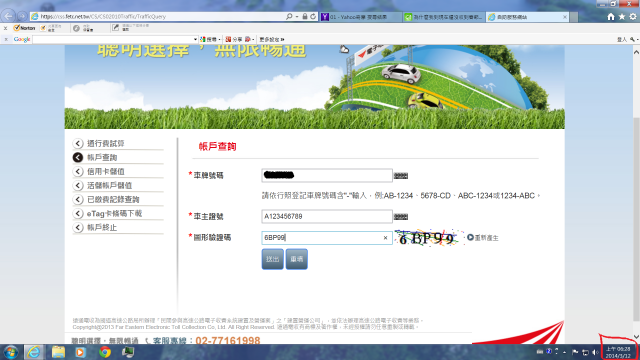
Task: Click the 重填 reset button
Action: tap(296, 259)
